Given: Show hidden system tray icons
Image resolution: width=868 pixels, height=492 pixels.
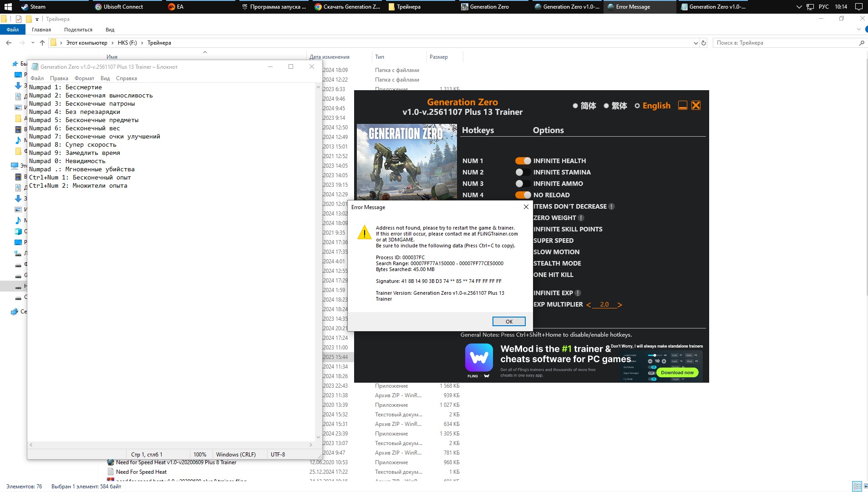Looking at the screenshot, I should [799, 7].
